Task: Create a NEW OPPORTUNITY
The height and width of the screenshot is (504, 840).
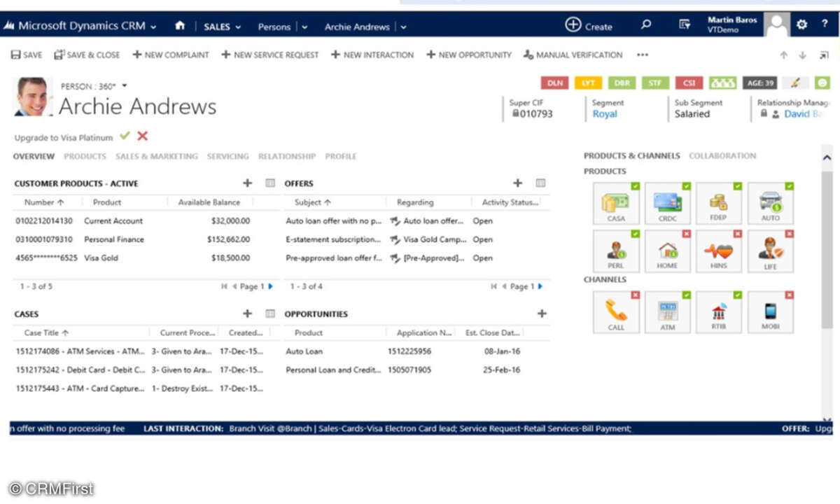Action: (469, 55)
